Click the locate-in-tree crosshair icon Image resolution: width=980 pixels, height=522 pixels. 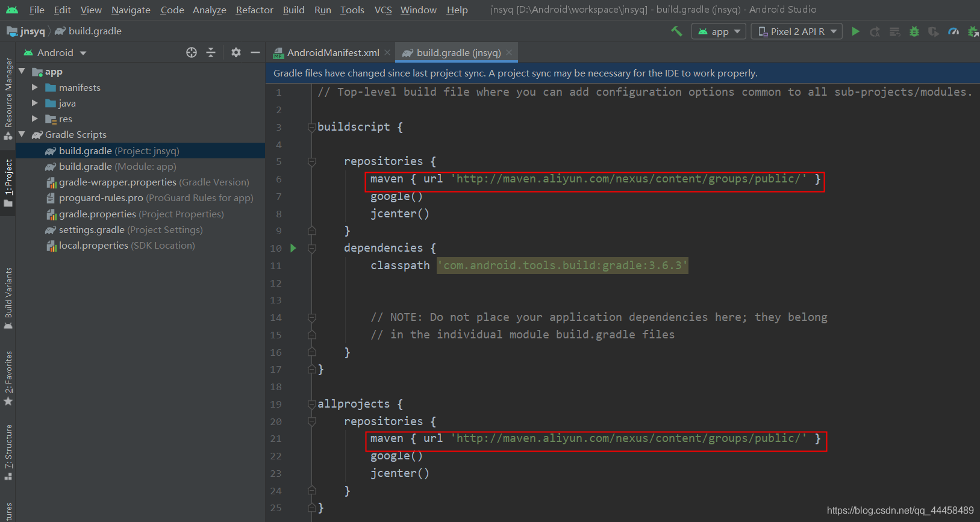tap(192, 52)
